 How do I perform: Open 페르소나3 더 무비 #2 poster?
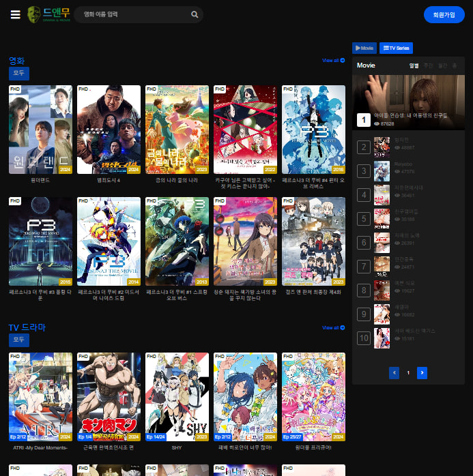[x=109, y=241]
